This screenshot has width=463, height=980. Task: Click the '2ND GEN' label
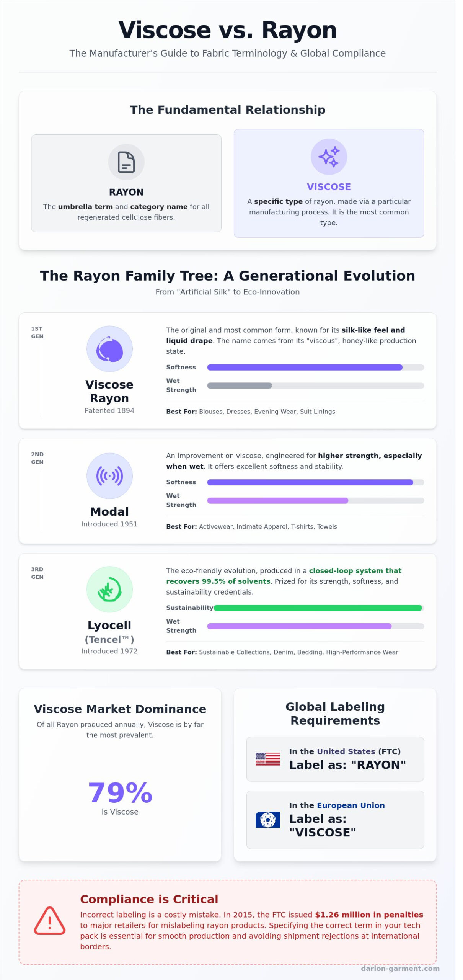point(37,458)
